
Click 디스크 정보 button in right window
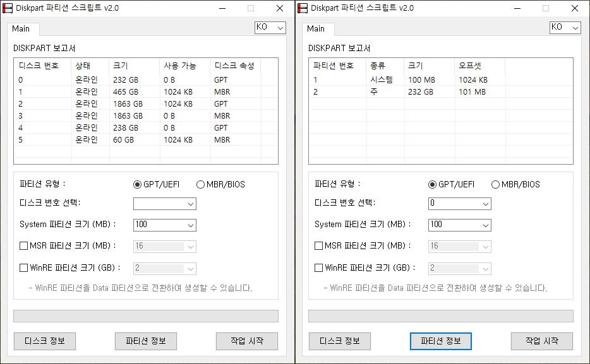tap(340, 341)
